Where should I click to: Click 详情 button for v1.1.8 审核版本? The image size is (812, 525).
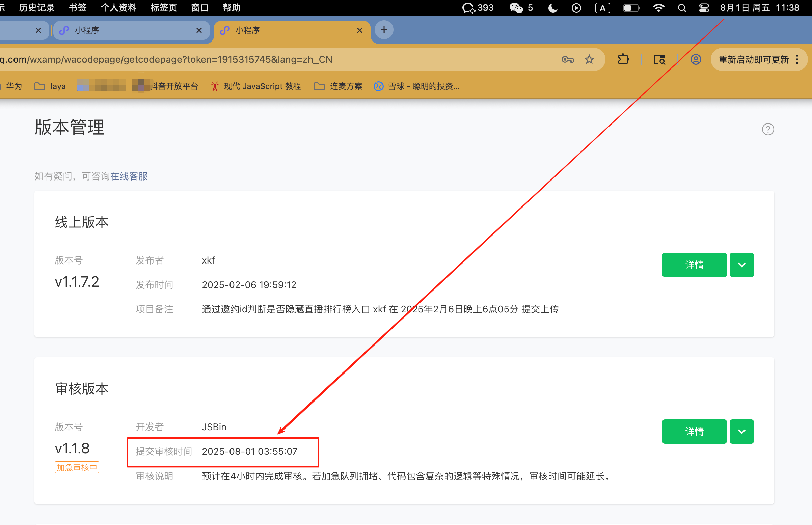pyautogui.click(x=695, y=432)
